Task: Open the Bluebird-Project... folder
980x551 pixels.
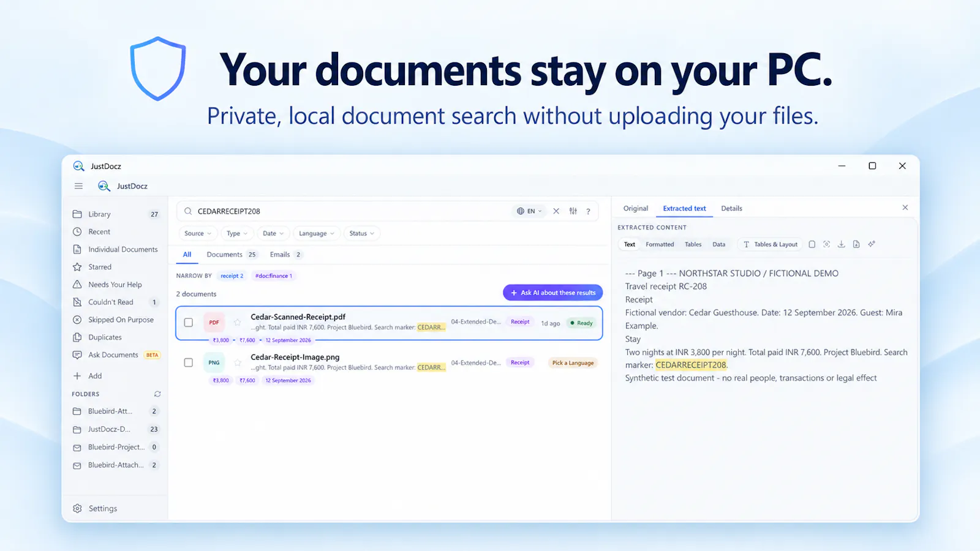Action: (116, 448)
